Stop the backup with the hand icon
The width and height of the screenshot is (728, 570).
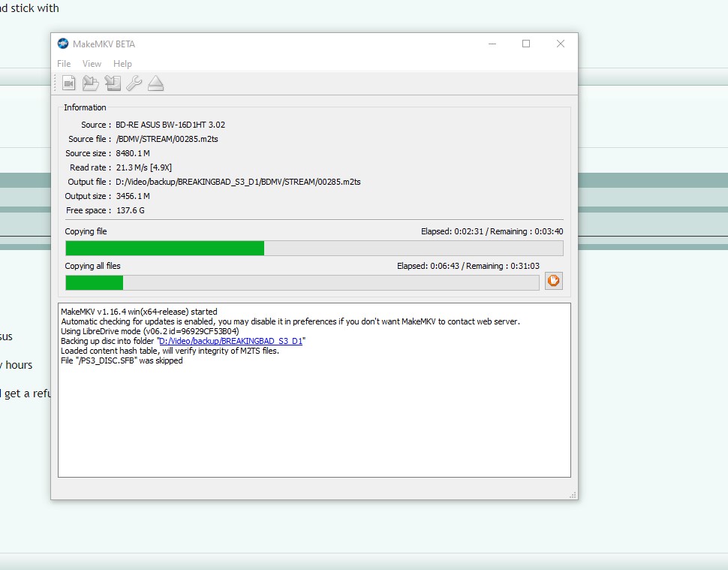click(x=553, y=281)
